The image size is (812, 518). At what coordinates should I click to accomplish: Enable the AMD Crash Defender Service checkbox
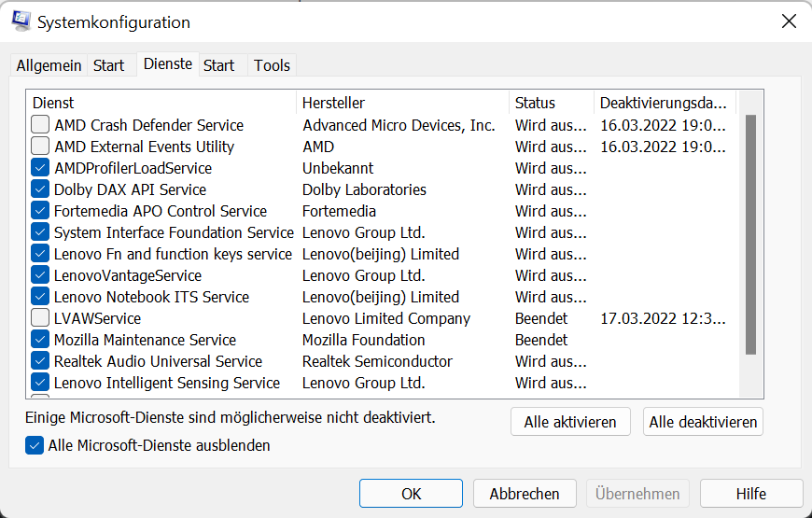[40, 125]
